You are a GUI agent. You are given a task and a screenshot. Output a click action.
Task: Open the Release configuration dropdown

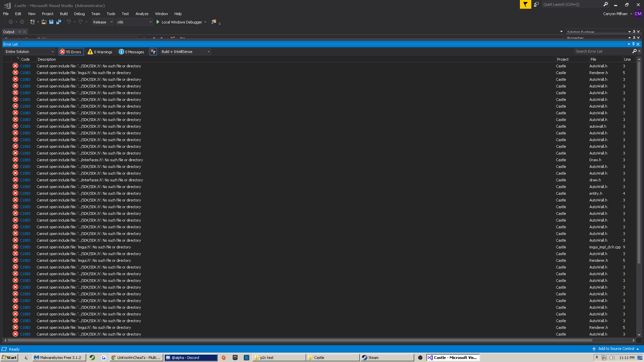[x=103, y=22]
